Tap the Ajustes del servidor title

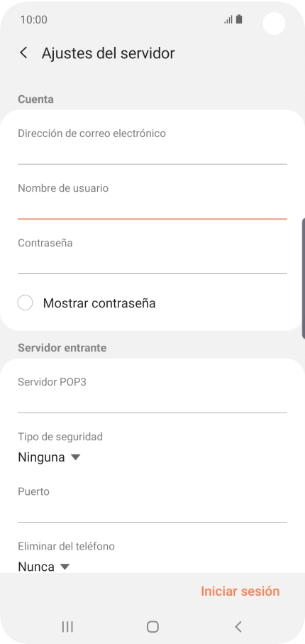(108, 53)
